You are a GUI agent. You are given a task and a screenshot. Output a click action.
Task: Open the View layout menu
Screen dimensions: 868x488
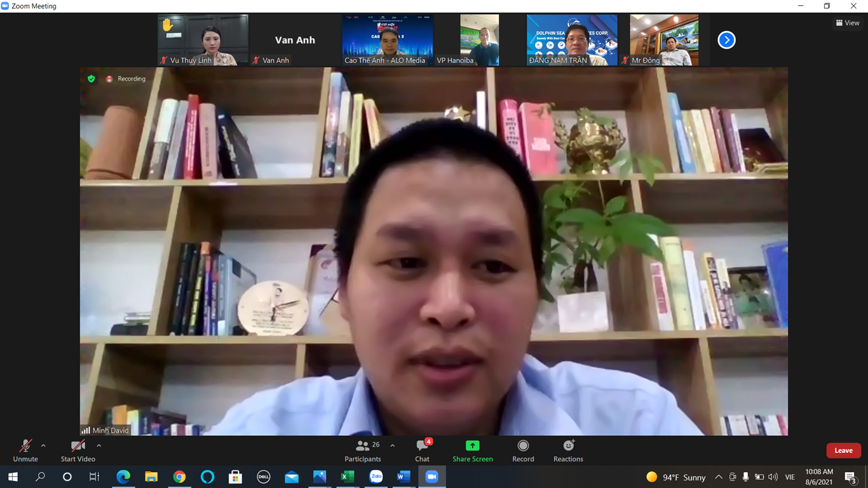click(x=848, y=23)
